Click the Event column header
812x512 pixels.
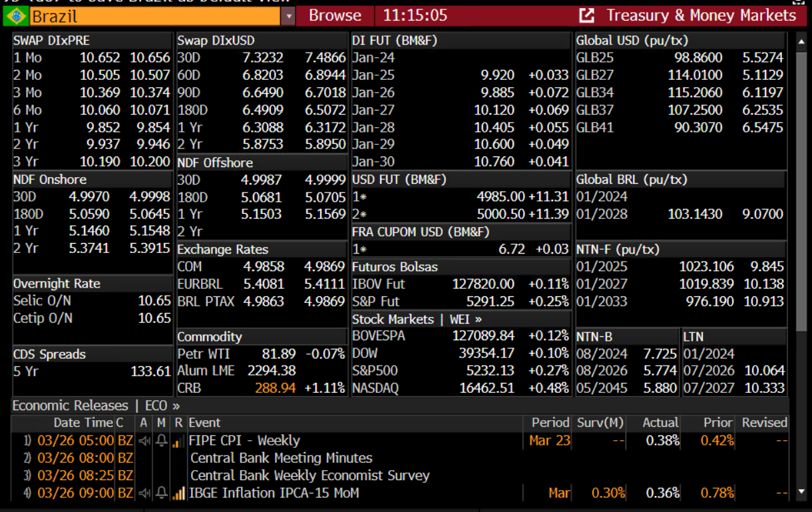coord(204,423)
